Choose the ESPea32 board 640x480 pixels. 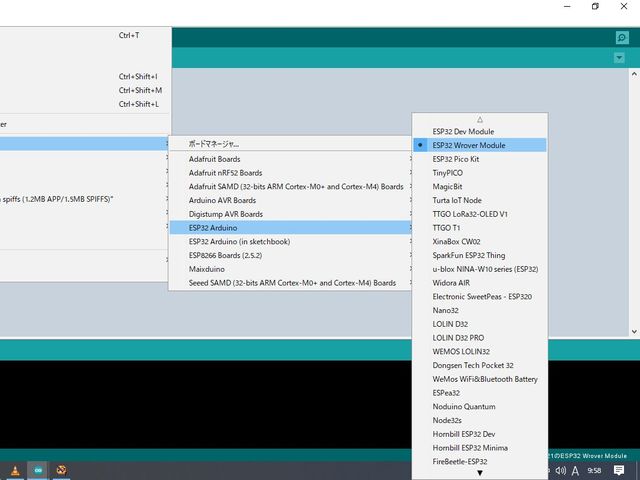[480, 393]
